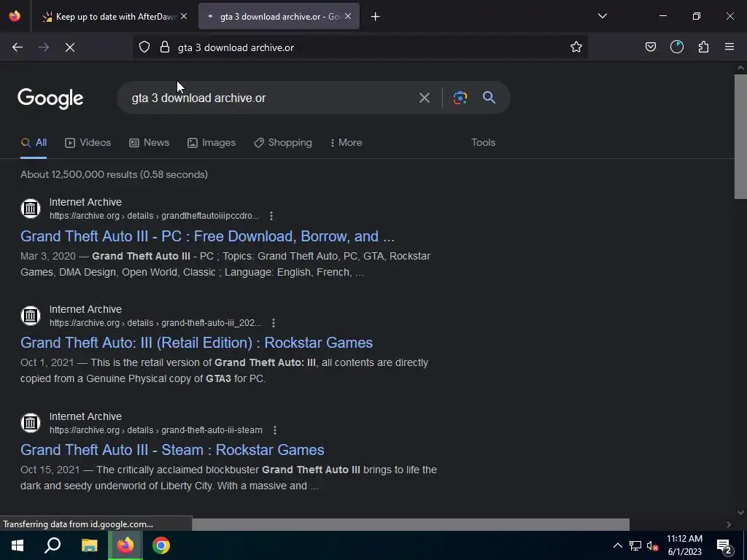
Task: Open Grand Theft Auto: III (Retail Edition) link
Action: coord(196,343)
